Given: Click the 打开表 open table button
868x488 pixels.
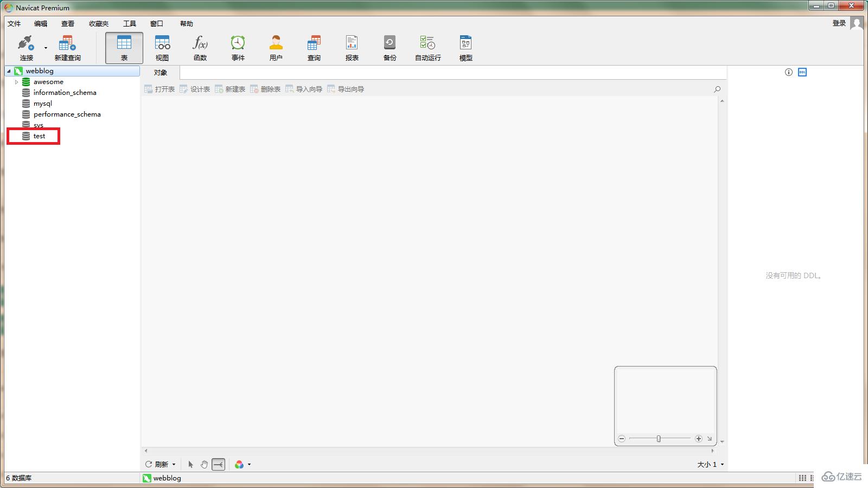Looking at the screenshot, I should [159, 89].
